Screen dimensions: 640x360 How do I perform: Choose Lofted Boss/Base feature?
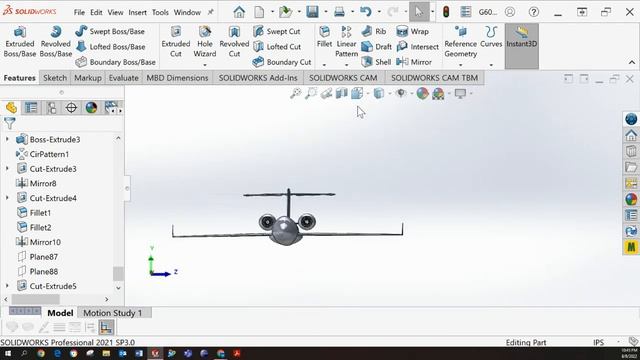coord(110,47)
